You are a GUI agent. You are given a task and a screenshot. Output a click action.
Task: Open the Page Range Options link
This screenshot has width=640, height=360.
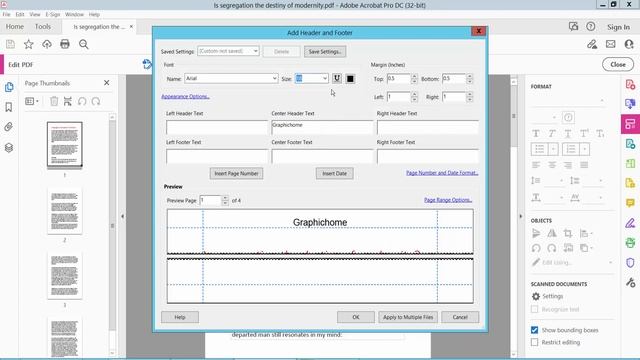coord(448,200)
